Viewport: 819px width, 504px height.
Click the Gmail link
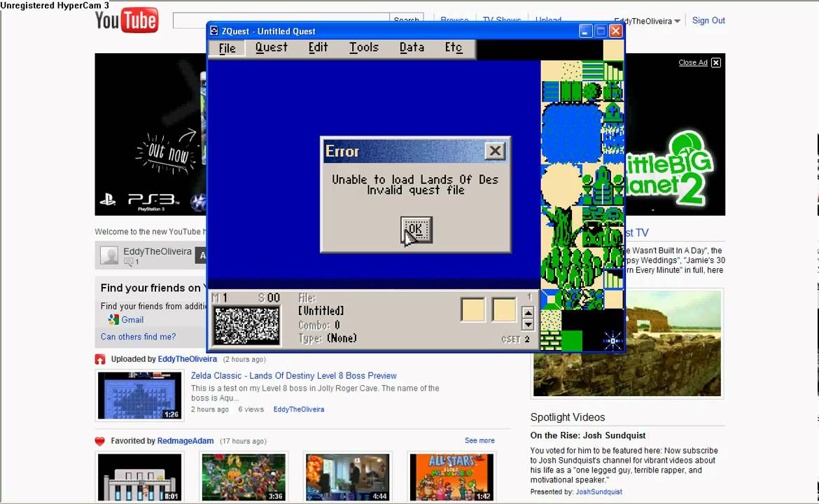pyautogui.click(x=132, y=320)
